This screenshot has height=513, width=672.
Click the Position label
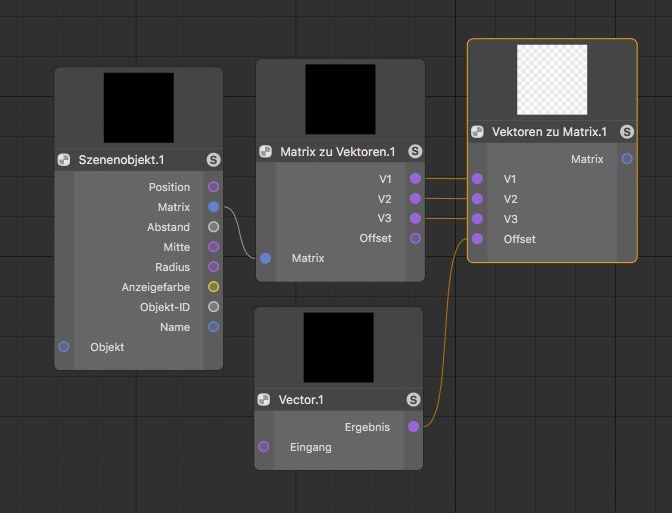[x=169, y=187]
